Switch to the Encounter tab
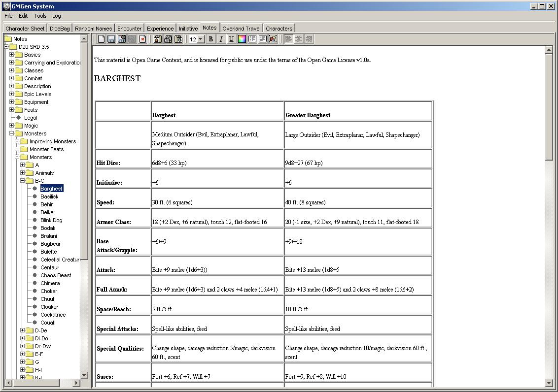558x392 pixels. coord(130,29)
